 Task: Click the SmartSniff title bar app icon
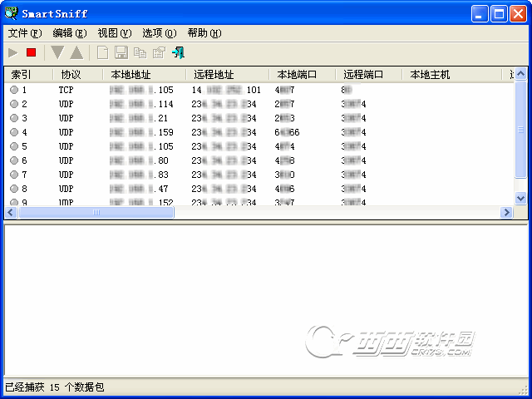tap(12, 13)
